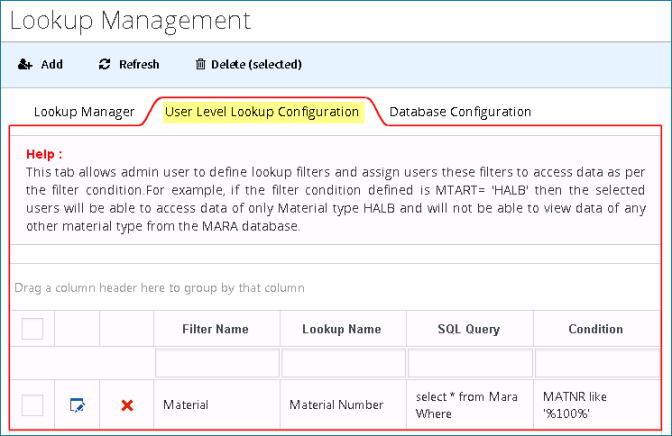This screenshot has height=436, width=672.
Task: Edit the Material filter row
Action: [x=77, y=405]
